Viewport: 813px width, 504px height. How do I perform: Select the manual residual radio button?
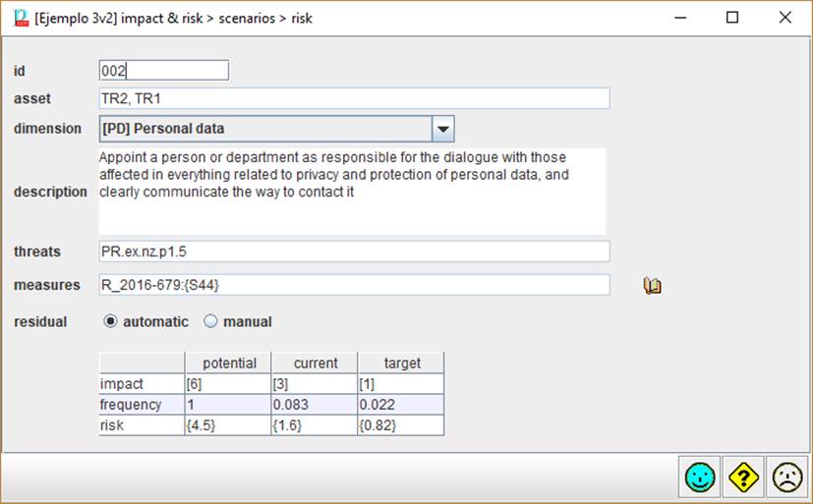[x=210, y=321]
